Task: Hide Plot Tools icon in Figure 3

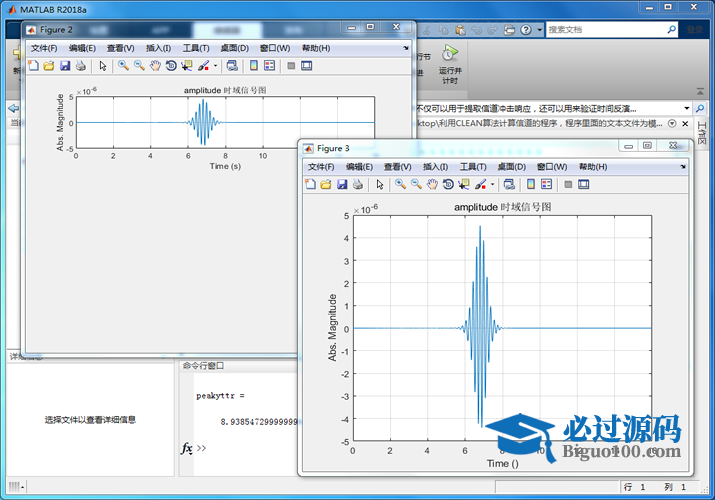Action: pyautogui.click(x=568, y=184)
